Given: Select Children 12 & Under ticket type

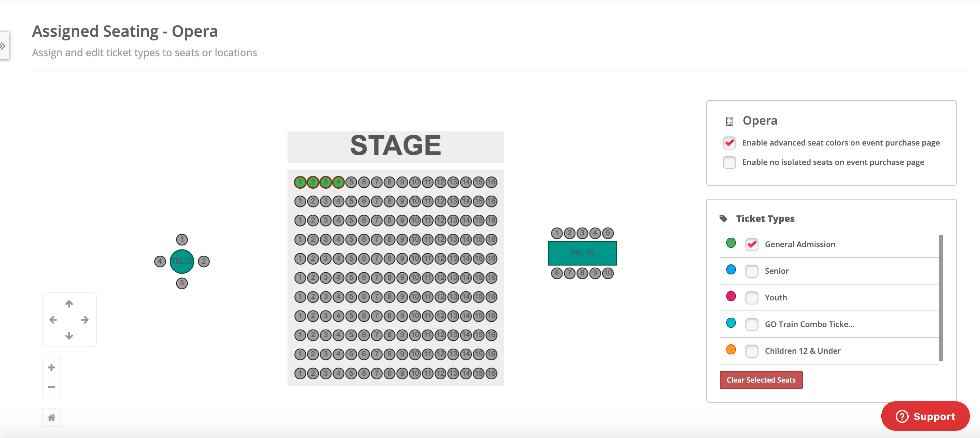Looking at the screenshot, I should click(751, 350).
